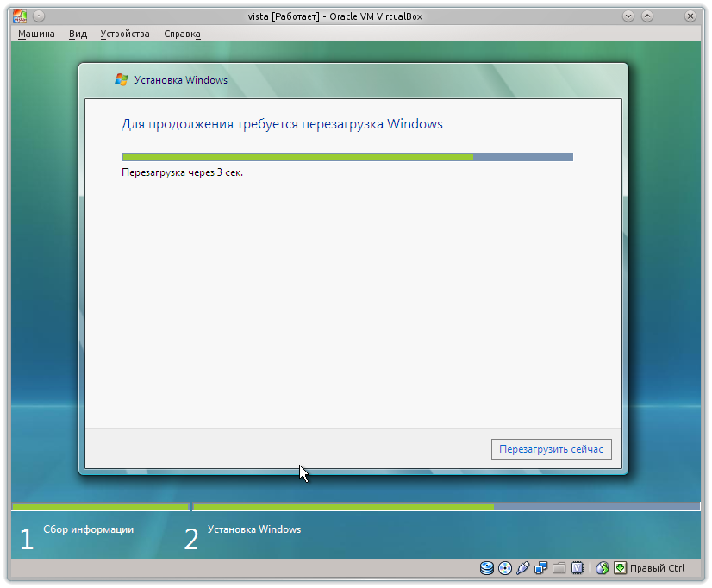Open the Машина menu
This screenshot has height=588, width=712.
(35, 34)
